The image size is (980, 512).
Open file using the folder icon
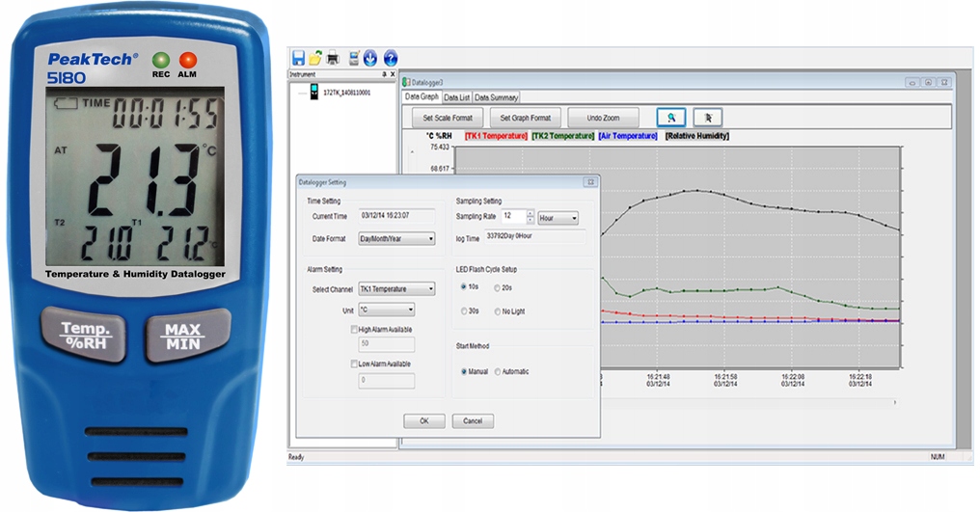315,58
